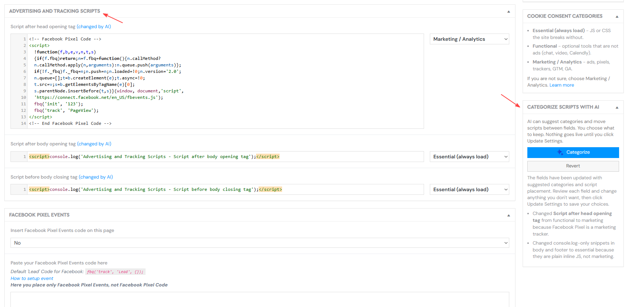The image size is (644, 307).
Task: Click line 10 fbevents.js URL code
Action: point(99,97)
